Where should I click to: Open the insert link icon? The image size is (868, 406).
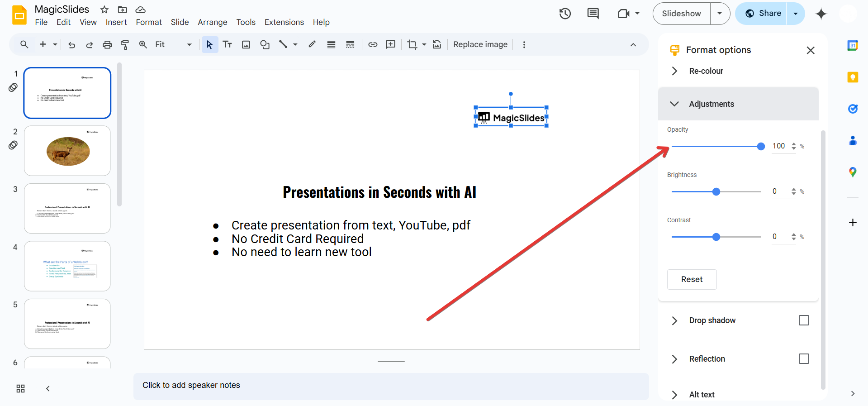point(373,44)
